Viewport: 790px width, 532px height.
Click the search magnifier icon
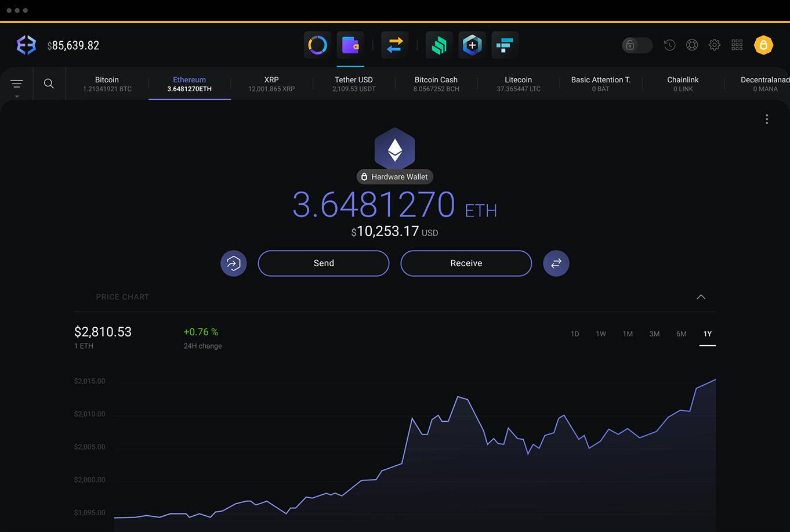49,84
